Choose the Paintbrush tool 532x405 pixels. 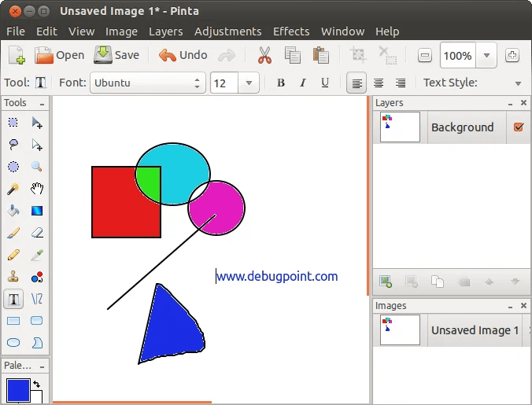click(x=13, y=233)
